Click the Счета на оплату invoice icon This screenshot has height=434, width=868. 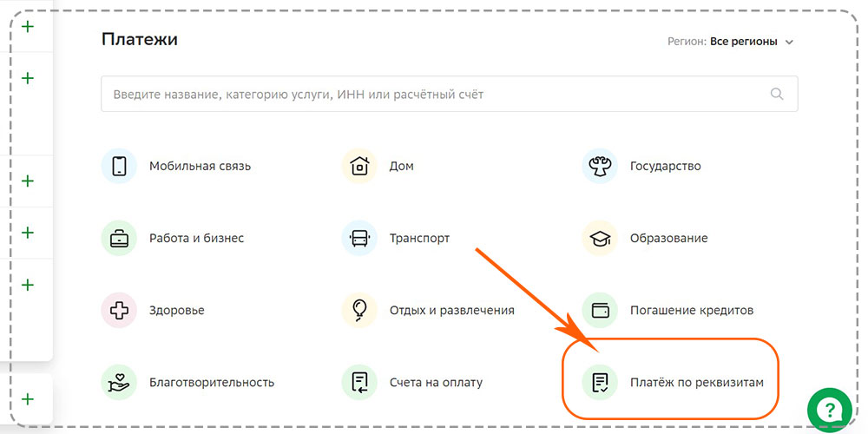[x=359, y=382]
